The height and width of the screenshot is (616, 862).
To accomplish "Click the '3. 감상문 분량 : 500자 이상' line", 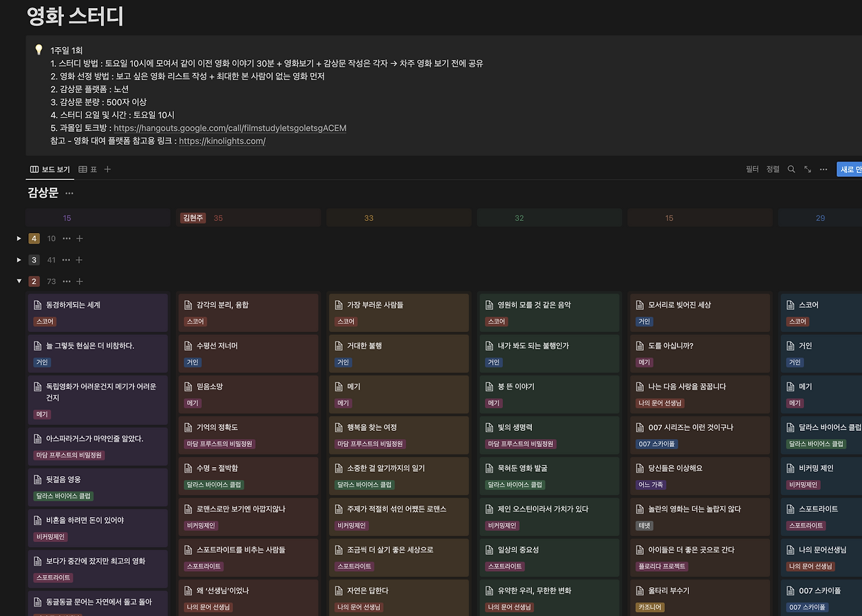I will tap(98, 102).
